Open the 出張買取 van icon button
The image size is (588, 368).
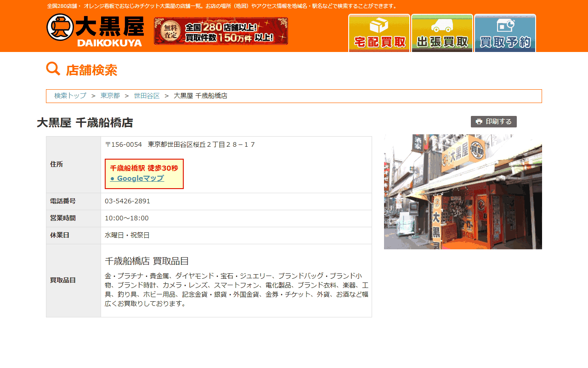[442, 33]
